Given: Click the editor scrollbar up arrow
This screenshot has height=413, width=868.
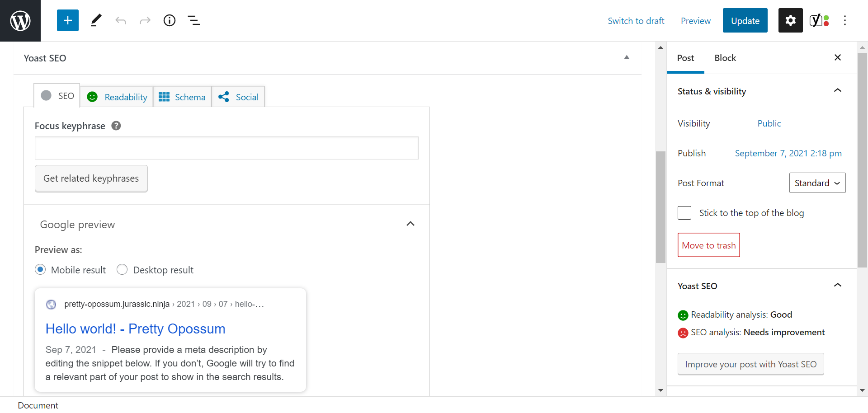Looking at the screenshot, I should (x=660, y=47).
